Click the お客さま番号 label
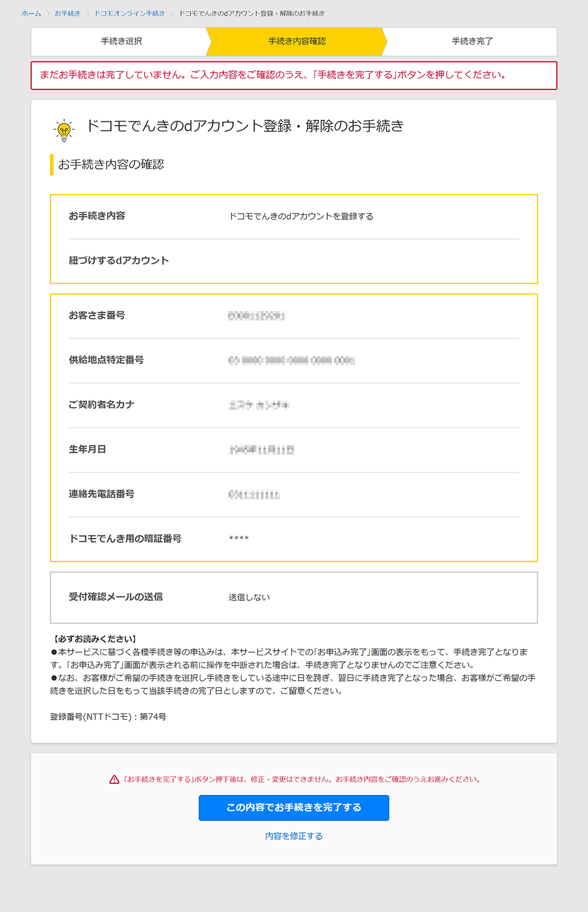The image size is (588, 912). 97,316
